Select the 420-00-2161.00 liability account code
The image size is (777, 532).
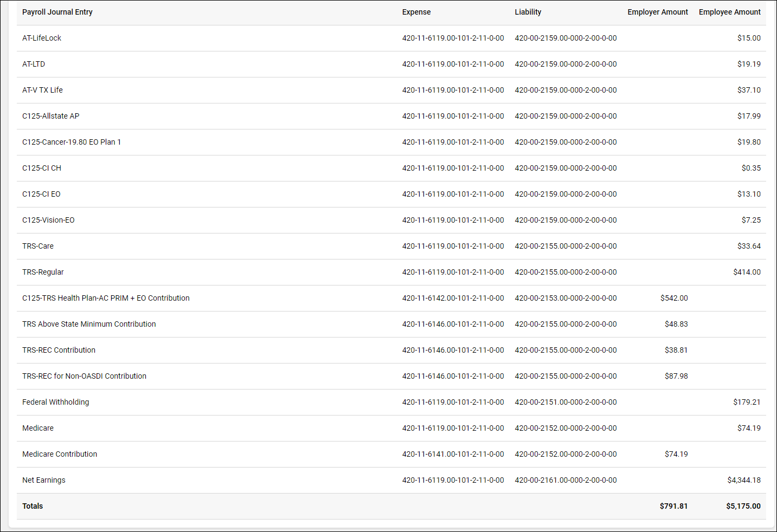566,480
